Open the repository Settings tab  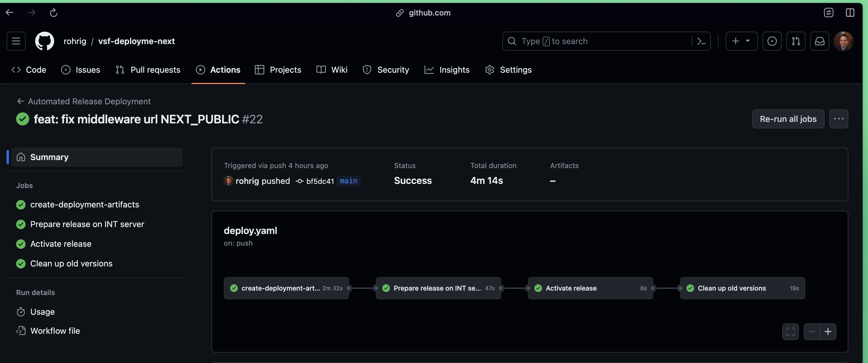coord(508,70)
